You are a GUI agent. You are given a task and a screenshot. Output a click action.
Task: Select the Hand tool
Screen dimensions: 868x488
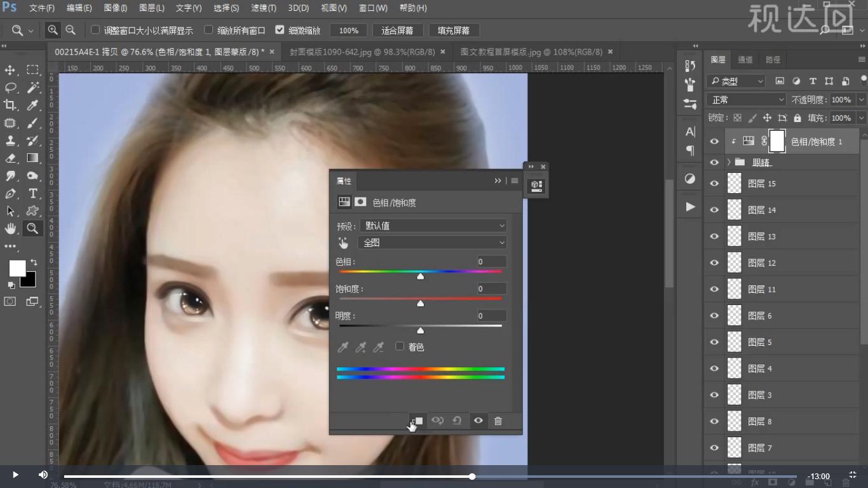tap(10, 229)
